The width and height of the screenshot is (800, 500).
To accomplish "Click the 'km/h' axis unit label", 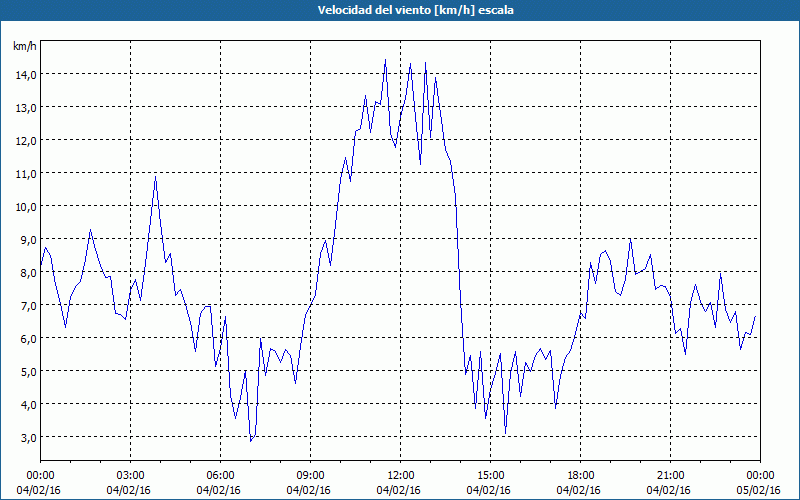I will pos(24,46).
